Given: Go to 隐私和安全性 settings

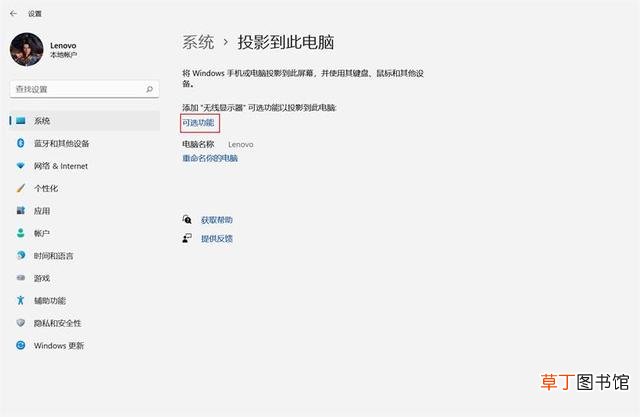Looking at the screenshot, I should point(58,323).
